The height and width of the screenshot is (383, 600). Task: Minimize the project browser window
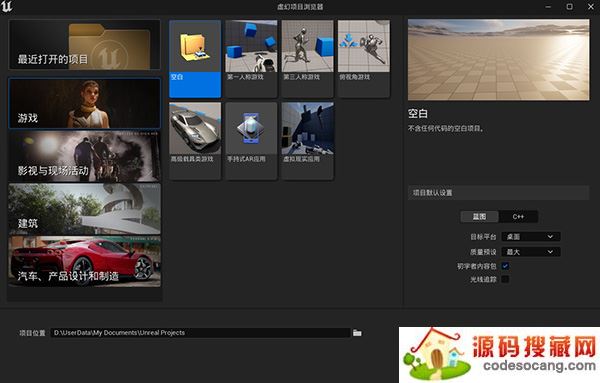tap(548, 7)
